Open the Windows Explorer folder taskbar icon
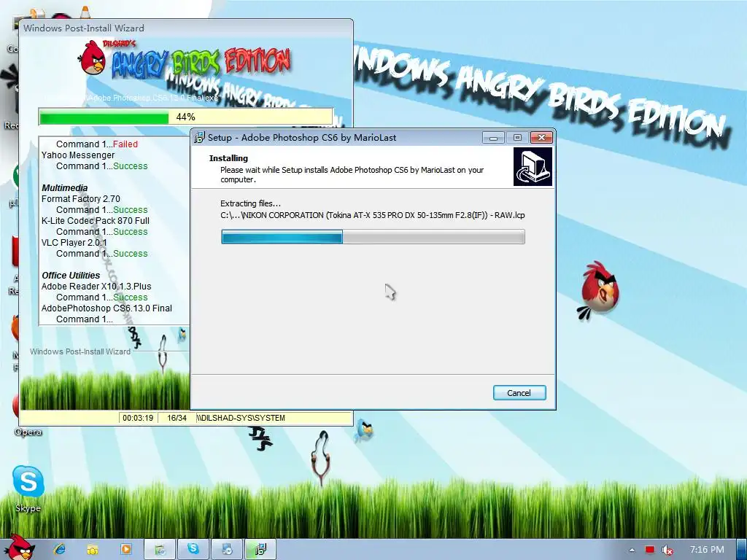This screenshot has height=560, width=747. click(93, 550)
